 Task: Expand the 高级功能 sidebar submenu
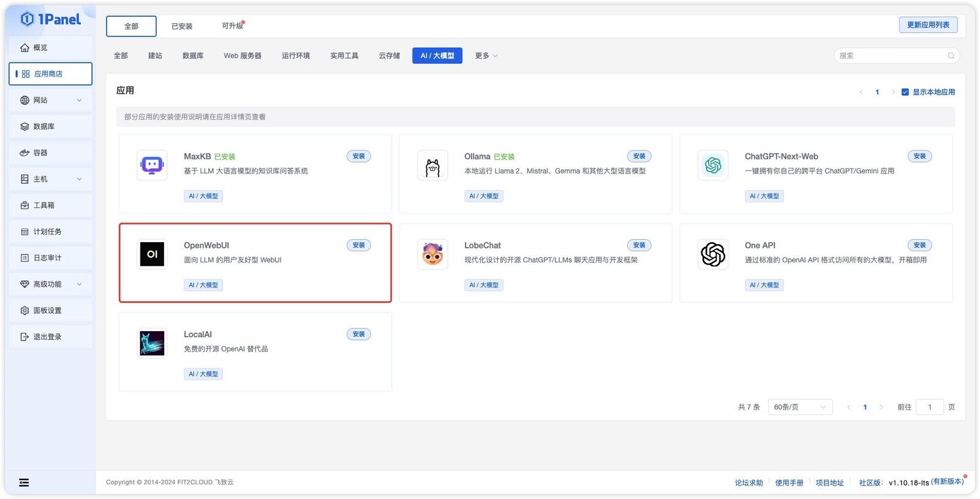(79, 284)
